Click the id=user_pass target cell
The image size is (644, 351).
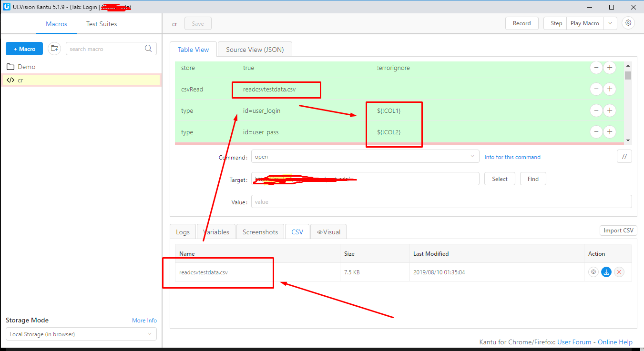click(261, 132)
